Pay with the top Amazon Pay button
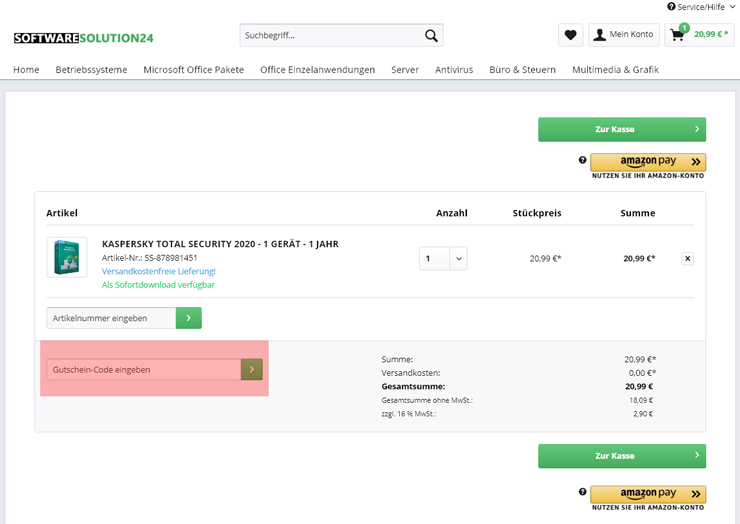 (x=648, y=162)
